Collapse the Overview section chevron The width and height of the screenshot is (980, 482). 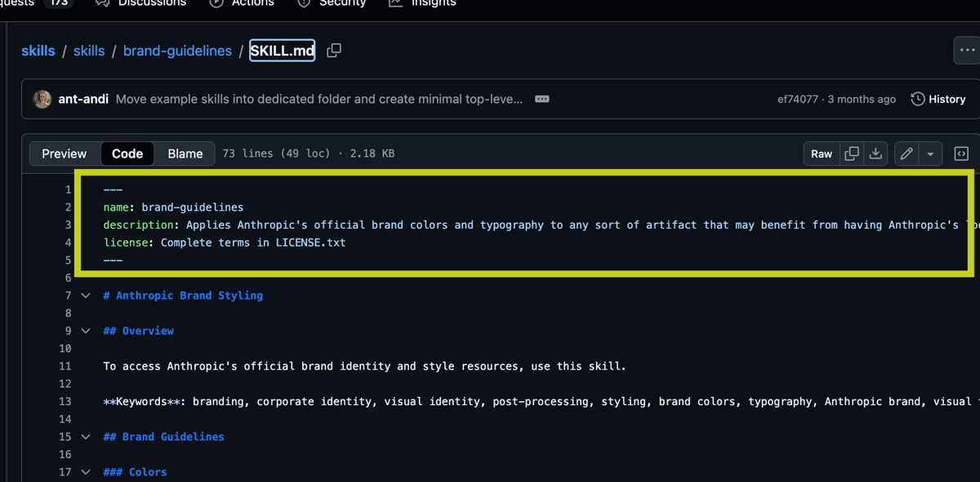pos(86,331)
